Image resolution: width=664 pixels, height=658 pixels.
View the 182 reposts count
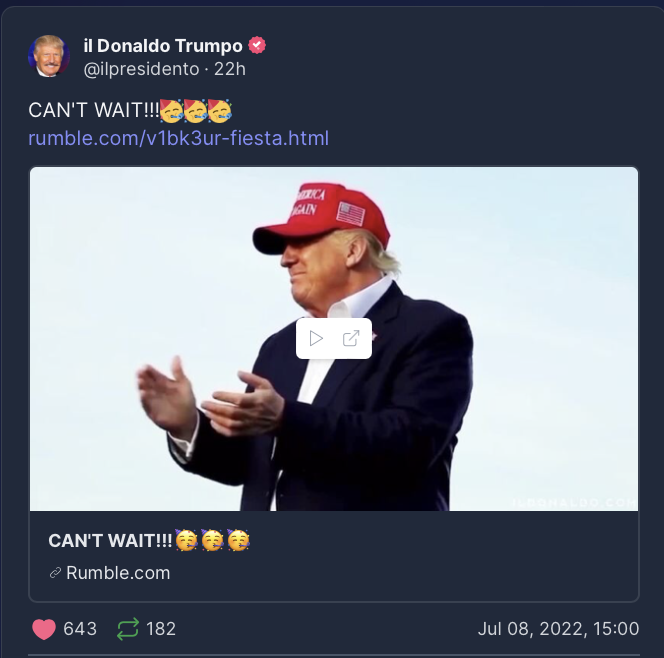click(161, 629)
